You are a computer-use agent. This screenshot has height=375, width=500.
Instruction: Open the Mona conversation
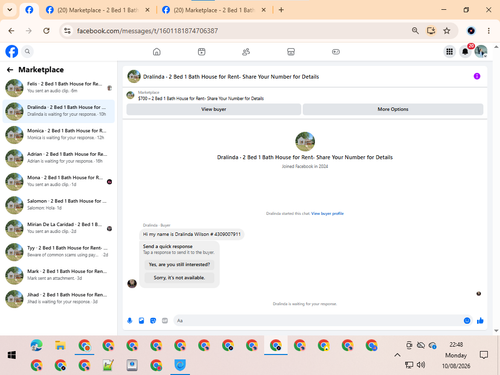click(x=59, y=181)
